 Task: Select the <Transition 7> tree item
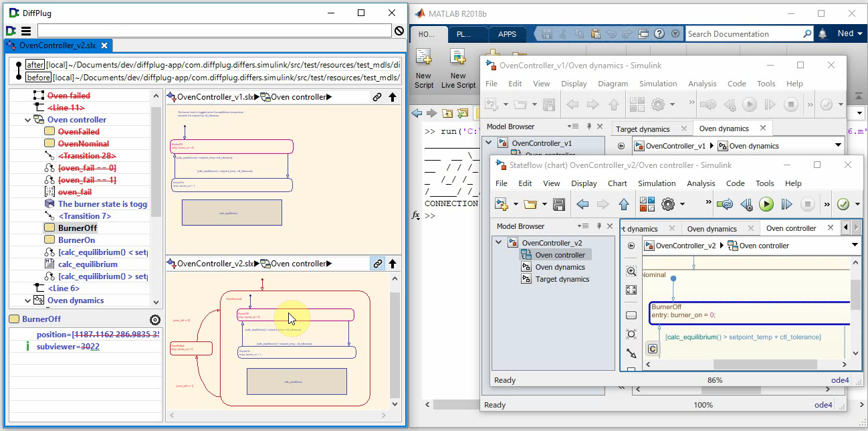(84, 216)
